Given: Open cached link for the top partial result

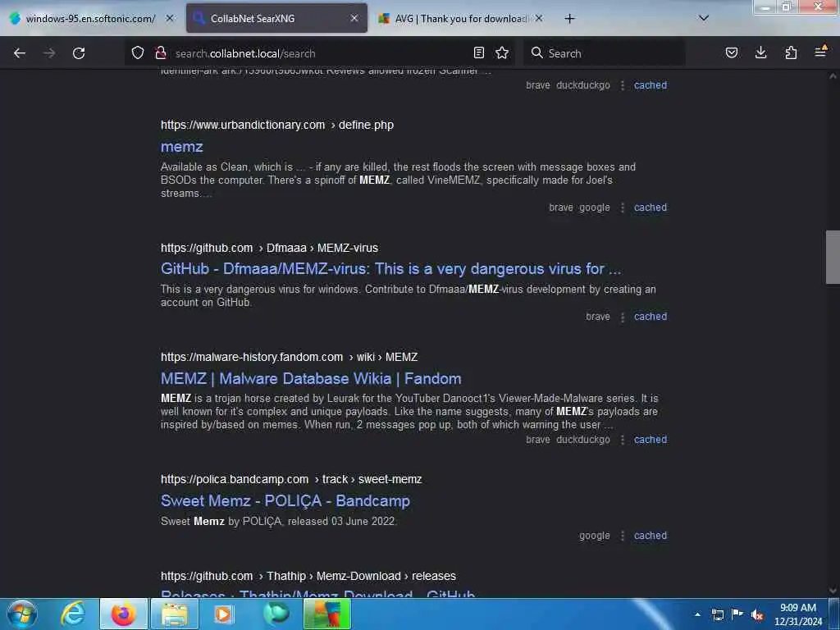Looking at the screenshot, I should 651,85.
